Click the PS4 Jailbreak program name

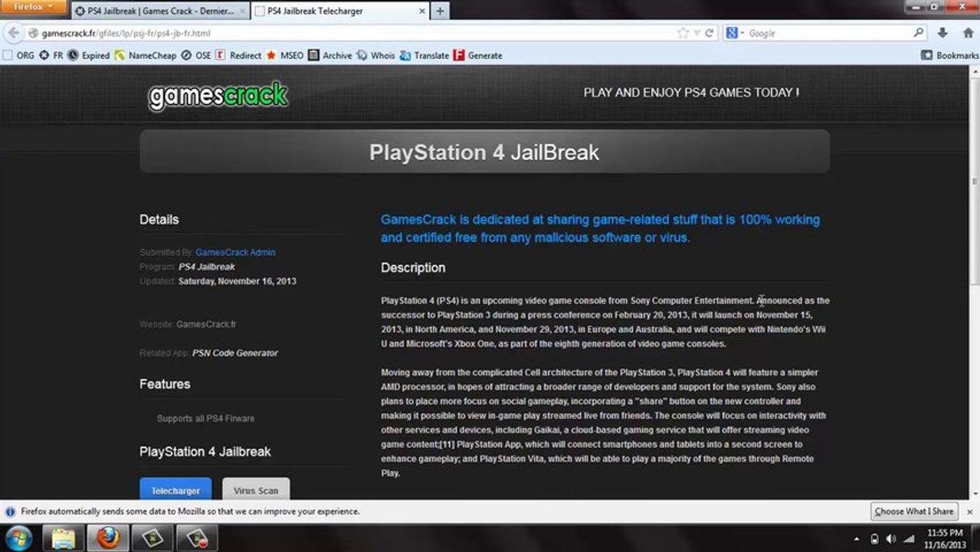point(207,267)
